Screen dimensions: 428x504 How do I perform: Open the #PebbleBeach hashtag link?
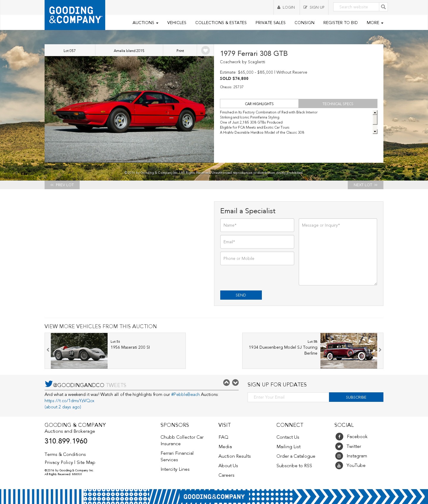(185, 394)
